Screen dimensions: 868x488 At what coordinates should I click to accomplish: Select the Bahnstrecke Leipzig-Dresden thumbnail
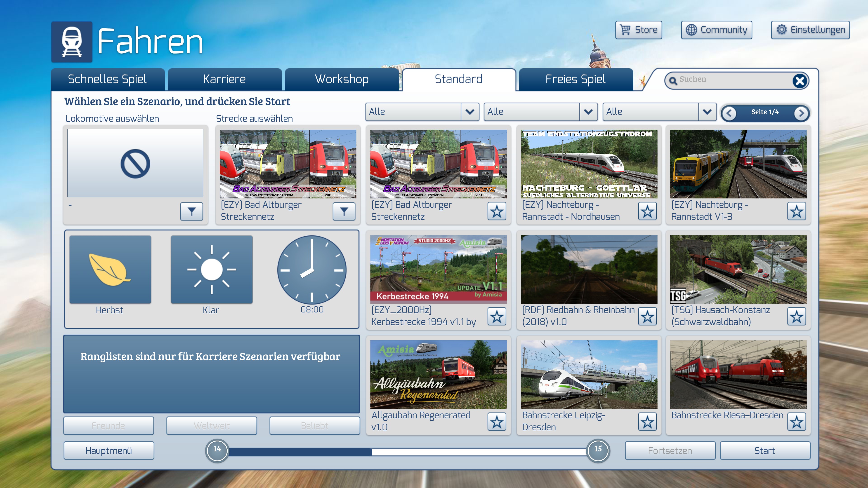[589, 374]
